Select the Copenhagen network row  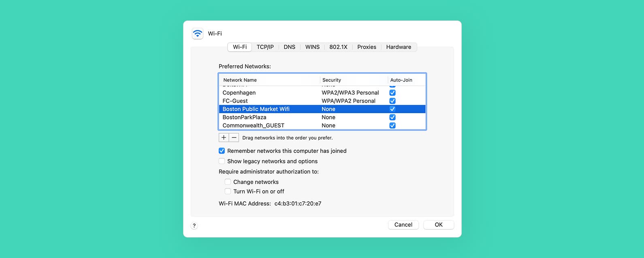[x=322, y=92]
